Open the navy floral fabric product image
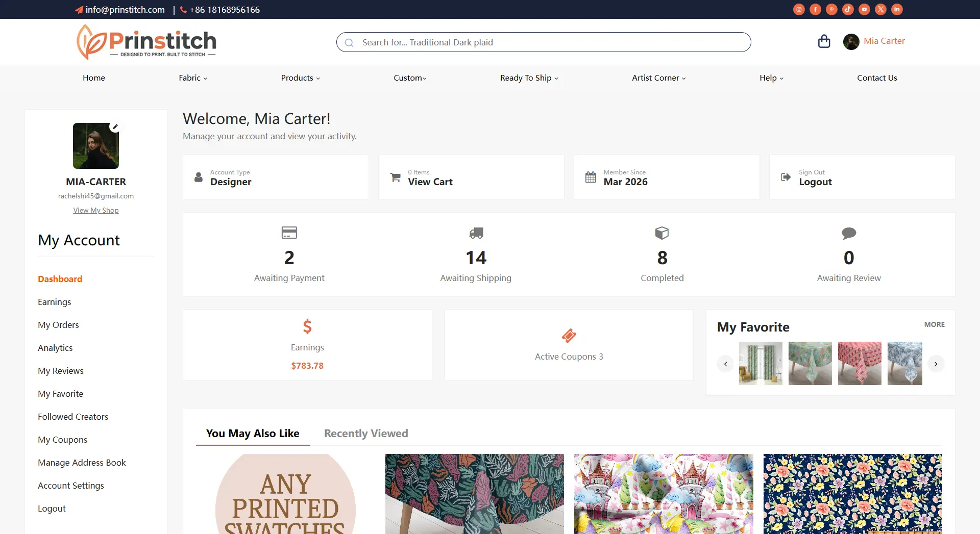This screenshot has width=980, height=534. (x=852, y=494)
